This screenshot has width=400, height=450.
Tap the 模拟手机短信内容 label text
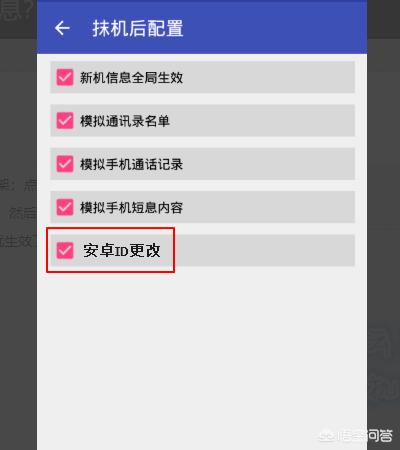(x=131, y=208)
